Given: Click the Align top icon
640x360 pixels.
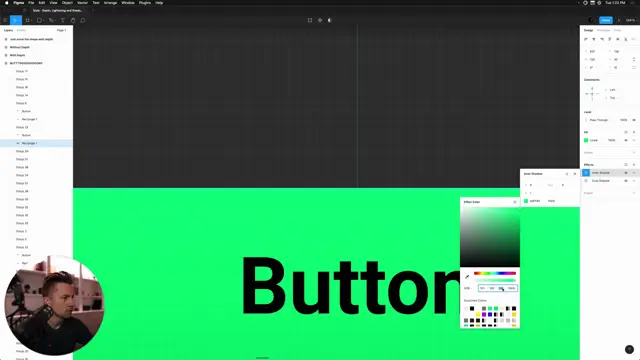Looking at the screenshot, I should [610, 39].
